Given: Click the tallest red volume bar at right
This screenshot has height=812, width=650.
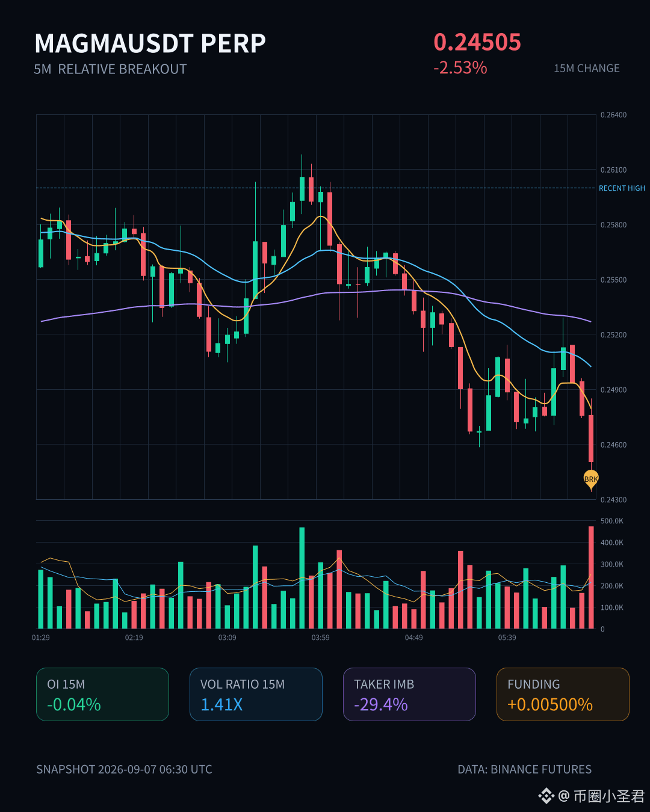Looking at the screenshot, I should pos(591,577).
